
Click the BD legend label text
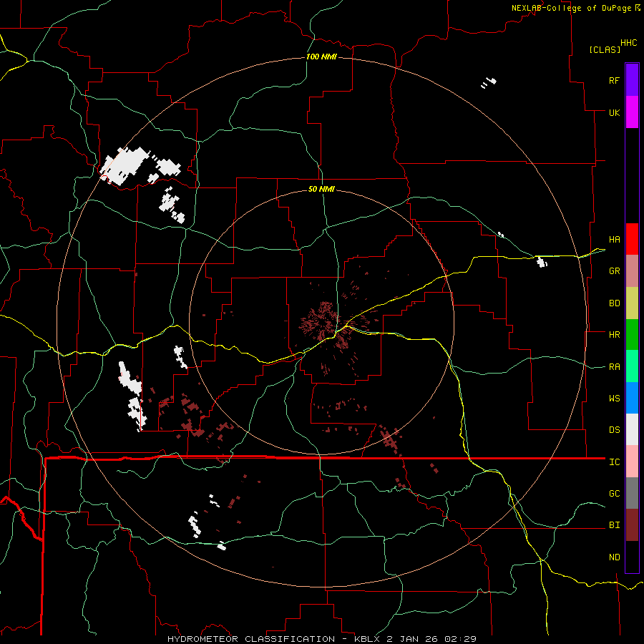614,303
